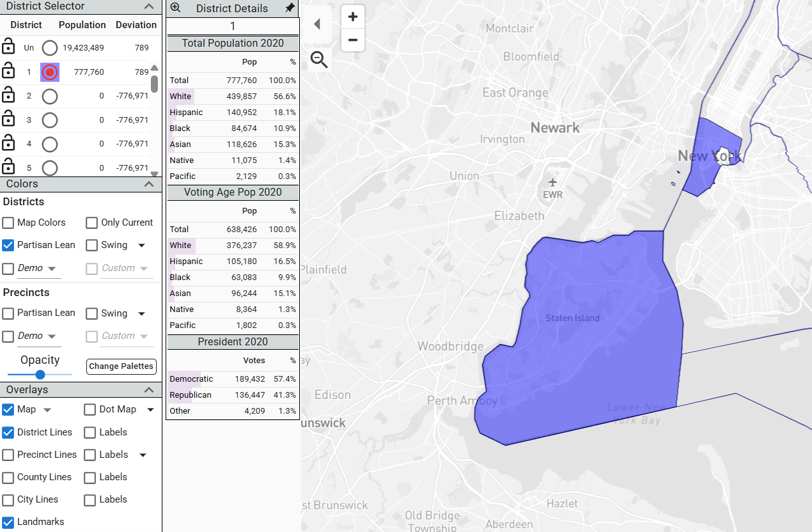
Task: Zoom out the map with minus button
Action: [352, 40]
